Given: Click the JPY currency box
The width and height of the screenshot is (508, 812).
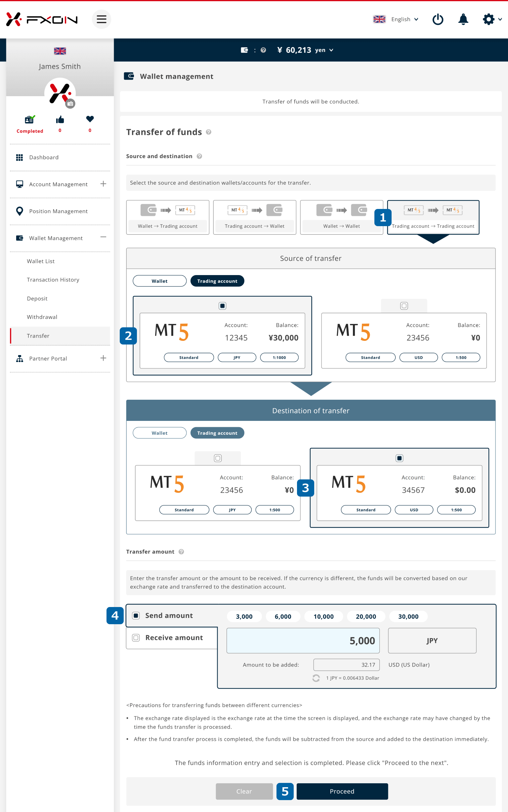Looking at the screenshot, I should point(432,641).
